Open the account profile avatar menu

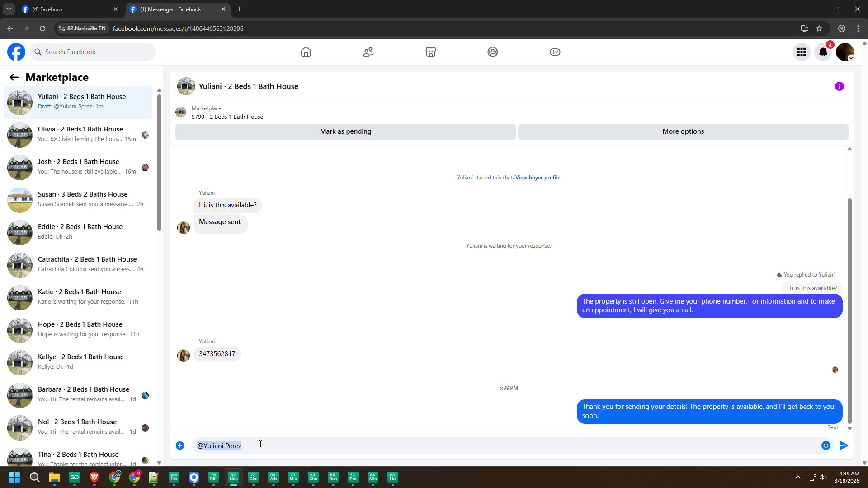[845, 52]
